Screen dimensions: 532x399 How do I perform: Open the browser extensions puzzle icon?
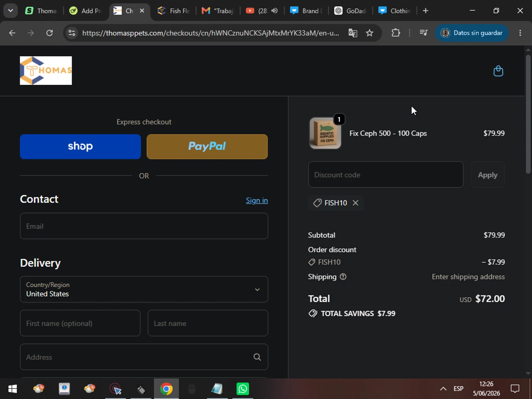(396, 33)
